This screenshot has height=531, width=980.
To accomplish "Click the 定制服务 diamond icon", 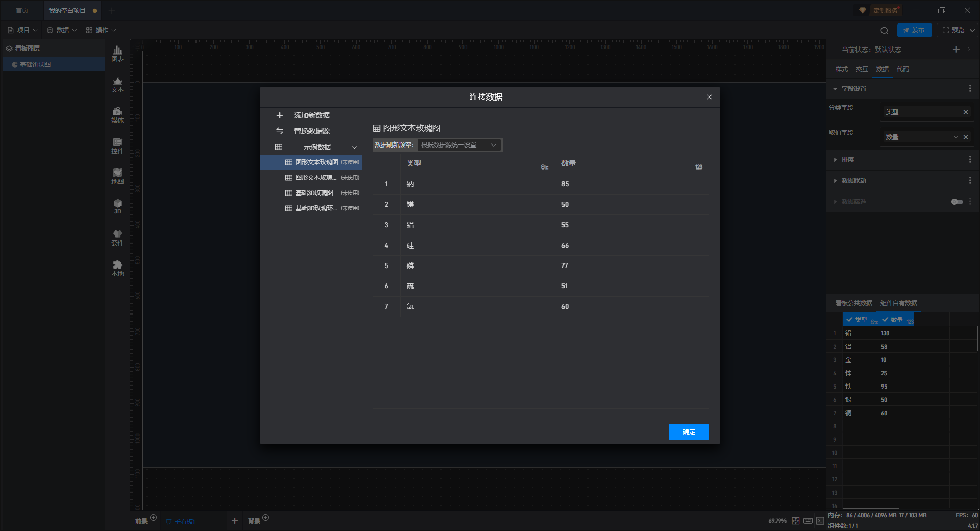I will tap(863, 10).
